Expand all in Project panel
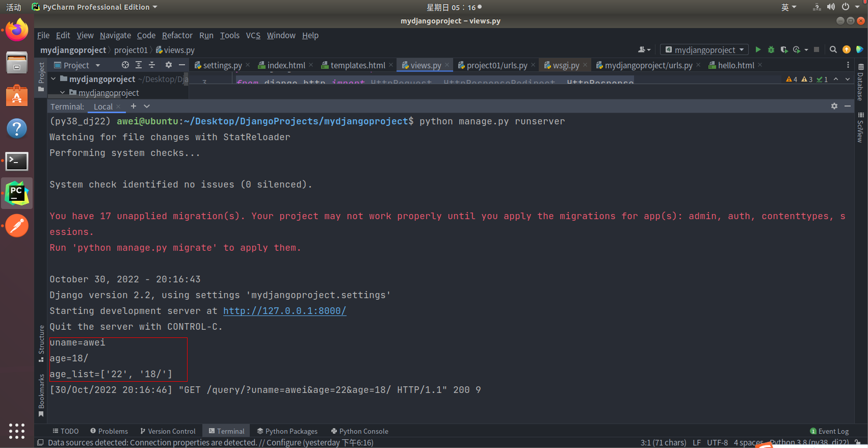868x448 pixels. pos(139,65)
